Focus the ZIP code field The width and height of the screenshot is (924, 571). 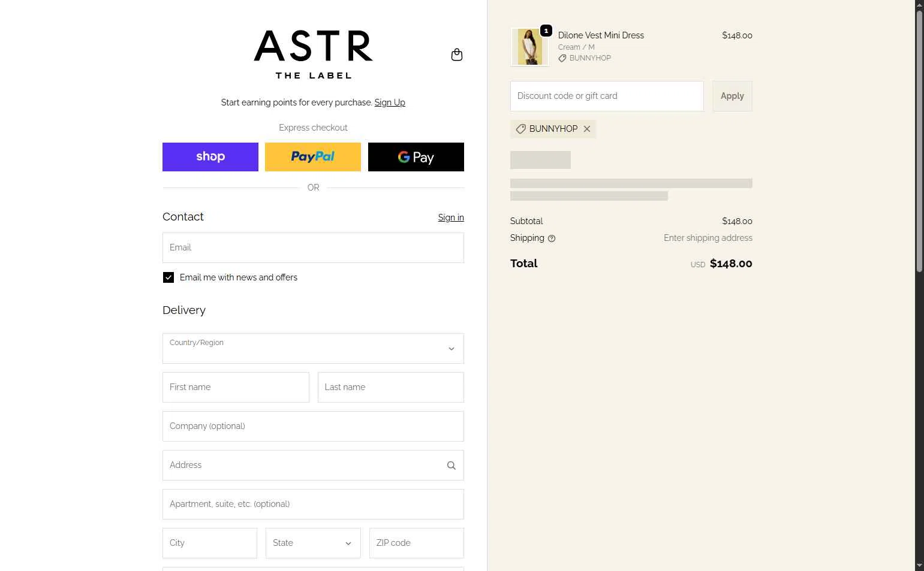(x=417, y=543)
